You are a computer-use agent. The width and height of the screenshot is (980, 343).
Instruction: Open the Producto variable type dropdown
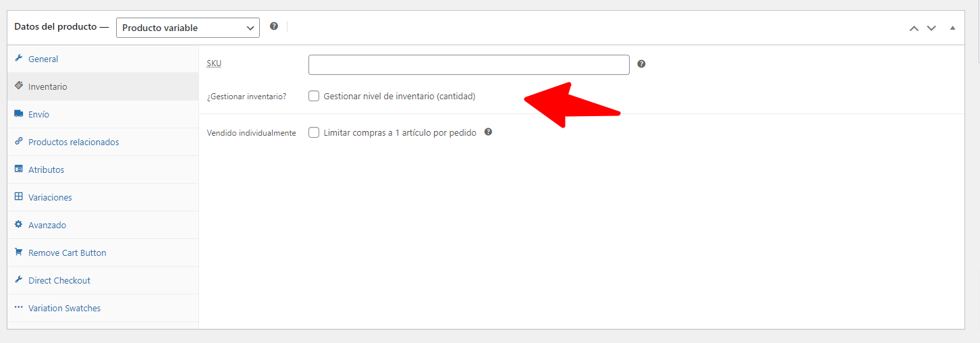(188, 28)
